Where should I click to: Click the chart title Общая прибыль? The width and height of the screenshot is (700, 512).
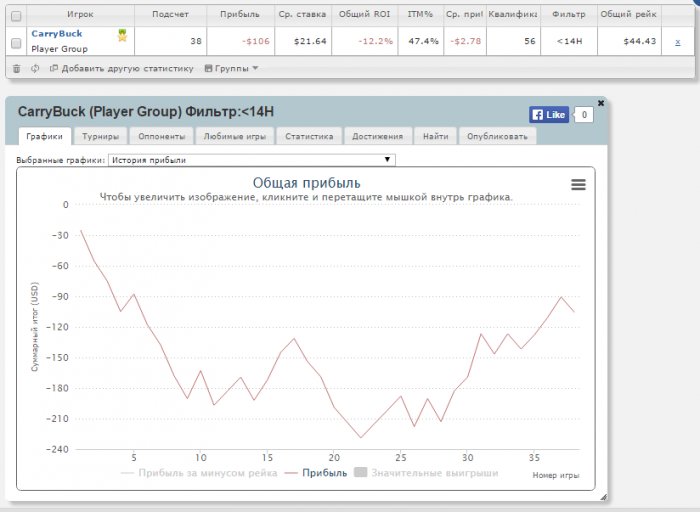[x=307, y=183]
